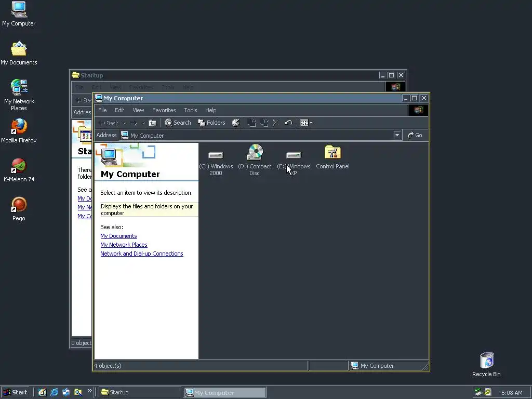Viewport: 532px width, 399px height.
Task: Click the 5:08 AM clock
Action: pyautogui.click(x=512, y=393)
